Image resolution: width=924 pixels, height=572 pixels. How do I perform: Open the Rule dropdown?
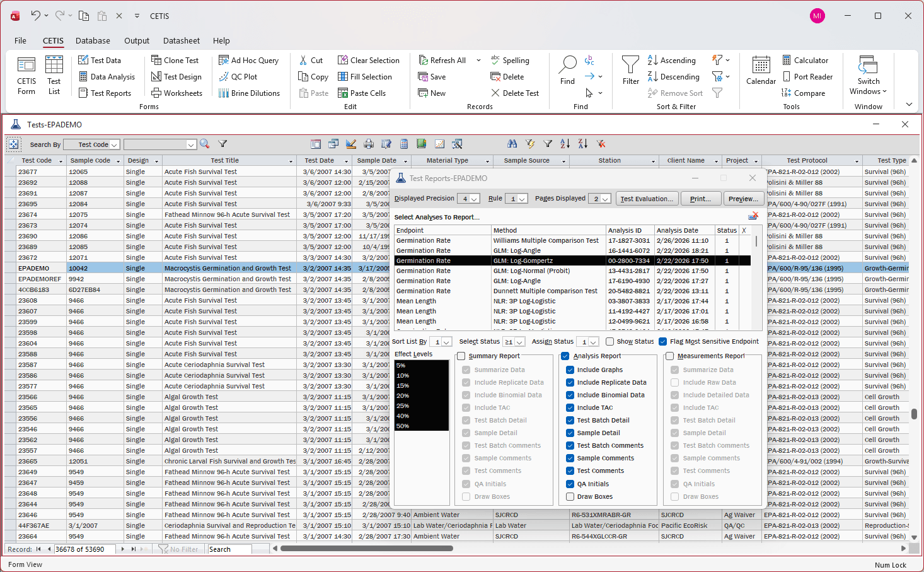point(523,199)
